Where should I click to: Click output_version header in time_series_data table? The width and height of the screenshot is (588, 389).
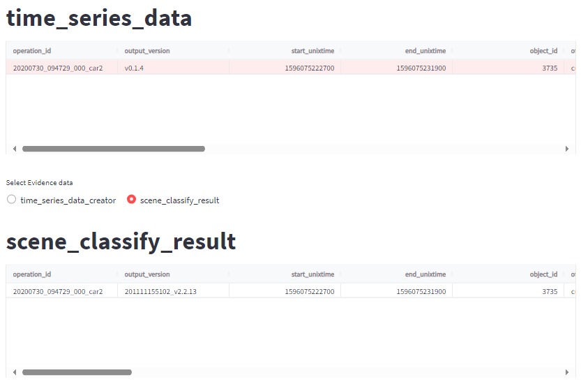[x=147, y=51]
